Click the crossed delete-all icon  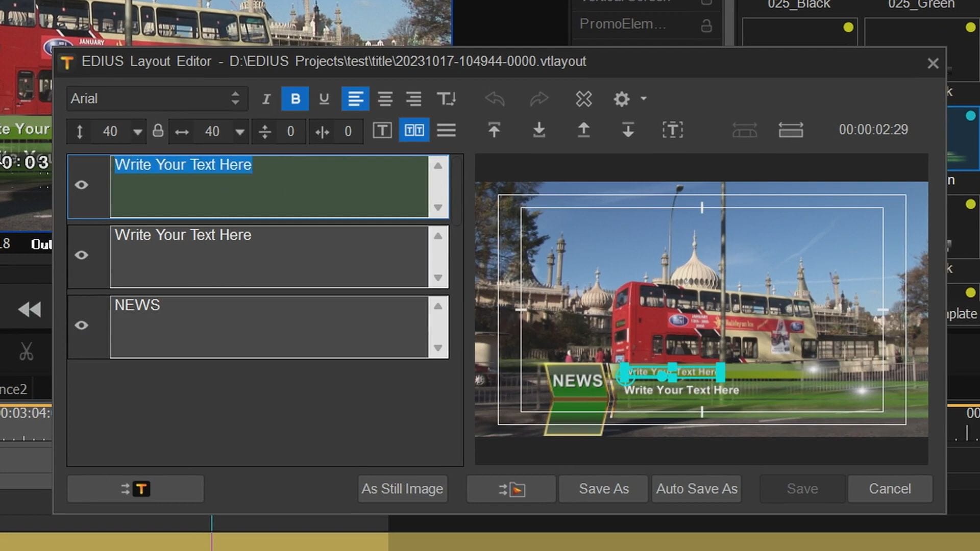click(583, 99)
